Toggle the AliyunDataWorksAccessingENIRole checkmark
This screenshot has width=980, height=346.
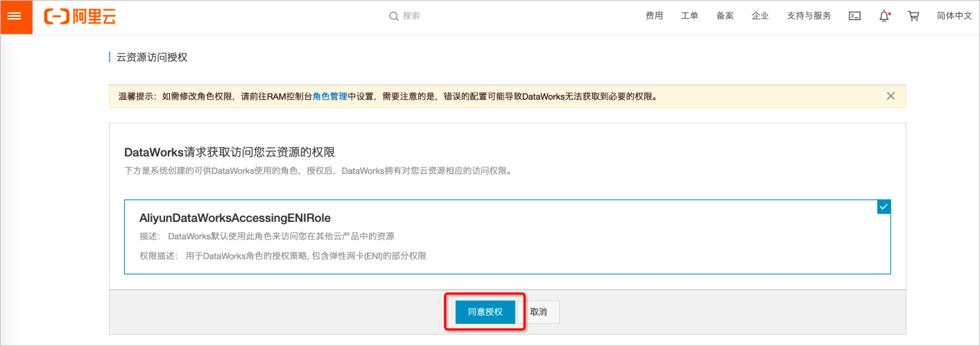pos(884,207)
